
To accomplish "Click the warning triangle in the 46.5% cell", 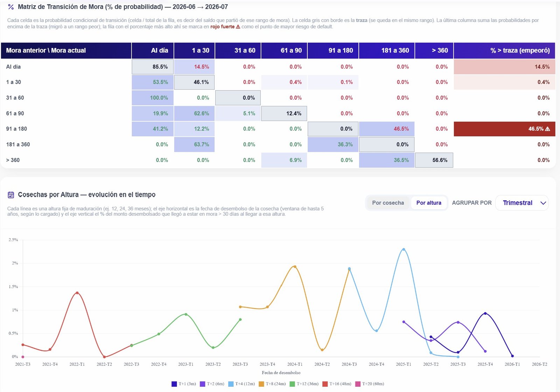I will [548, 129].
